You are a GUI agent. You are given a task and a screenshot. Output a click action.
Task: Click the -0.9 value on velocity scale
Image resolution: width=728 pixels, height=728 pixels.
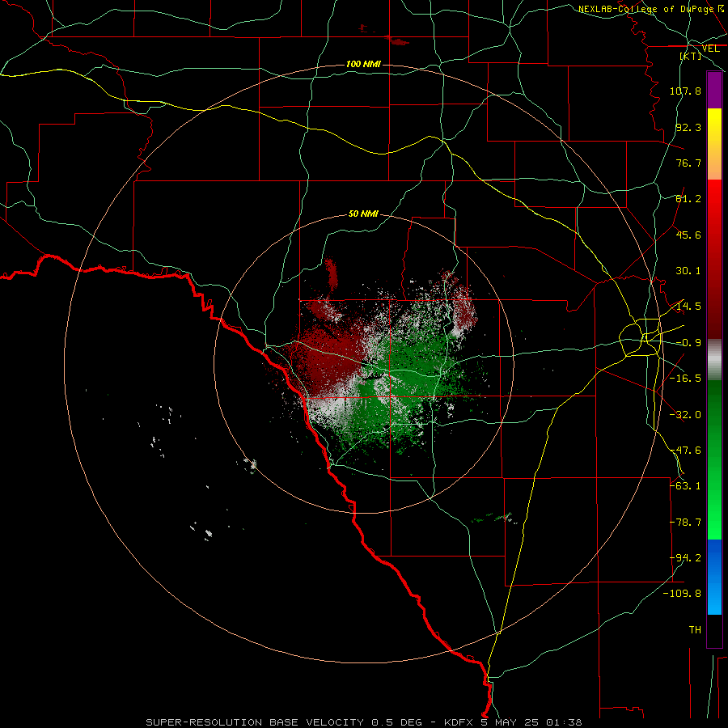[x=688, y=343]
